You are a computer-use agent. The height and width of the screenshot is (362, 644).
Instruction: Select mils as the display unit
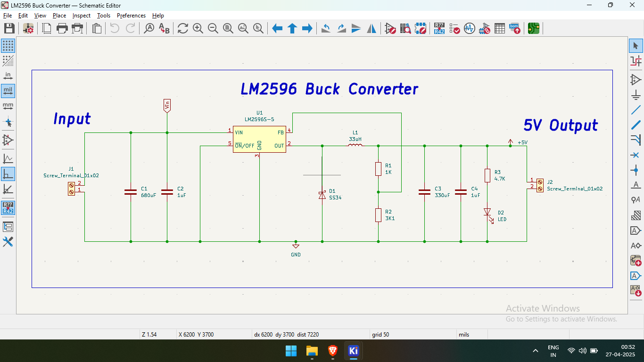click(8, 91)
